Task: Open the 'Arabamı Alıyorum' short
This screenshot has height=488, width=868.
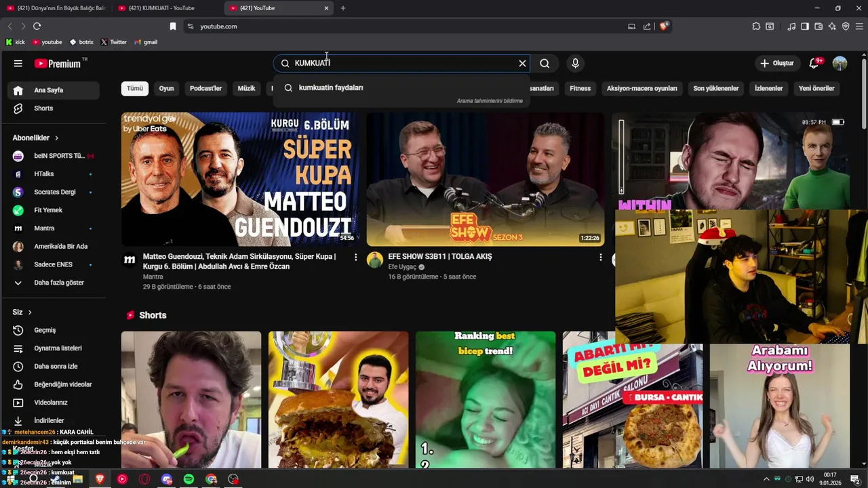Action: [780, 405]
